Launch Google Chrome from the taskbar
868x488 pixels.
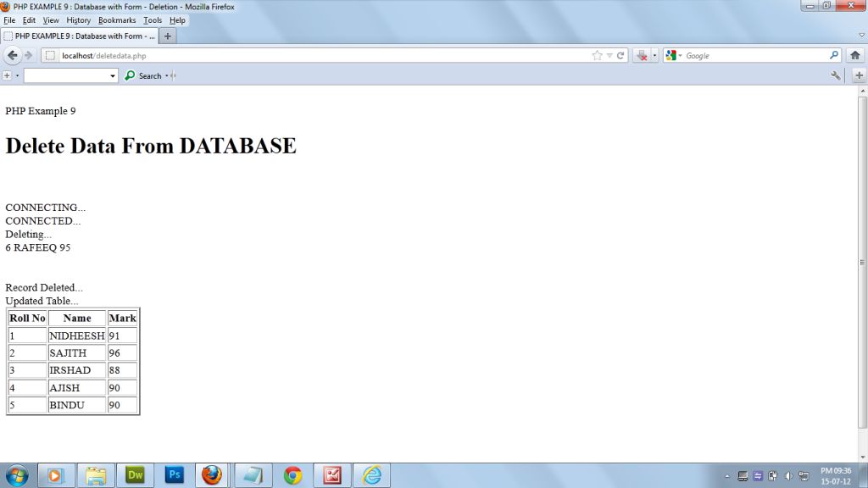coord(292,475)
